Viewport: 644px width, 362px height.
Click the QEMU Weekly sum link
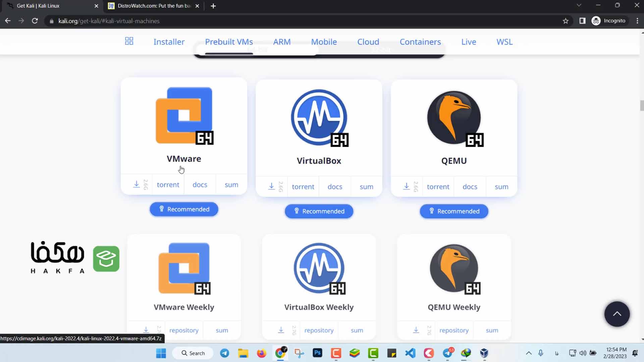[492, 330]
